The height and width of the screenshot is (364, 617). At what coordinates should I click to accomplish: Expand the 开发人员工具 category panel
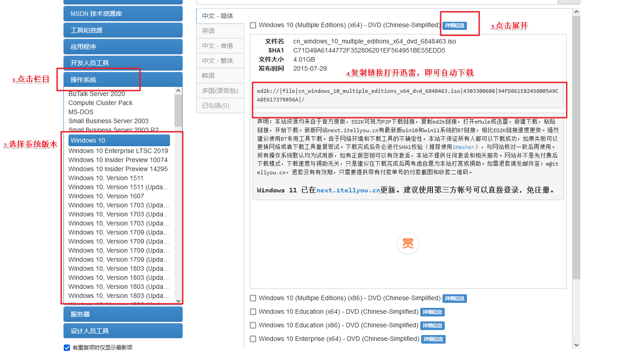point(123,63)
